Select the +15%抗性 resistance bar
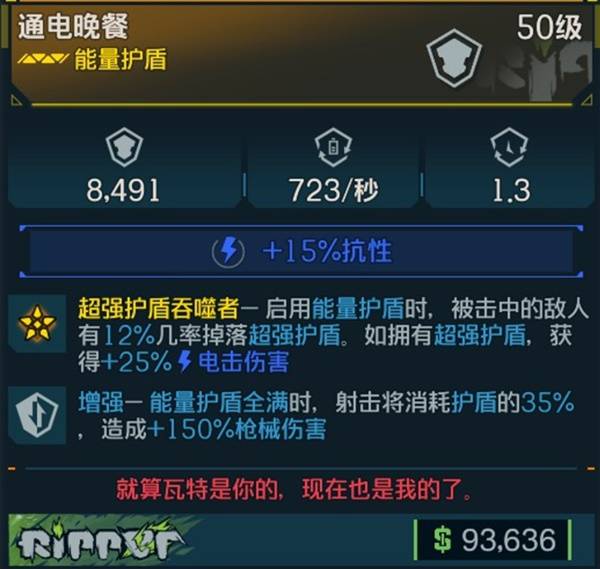This screenshot has width=600, height=569. pos(301,251)
